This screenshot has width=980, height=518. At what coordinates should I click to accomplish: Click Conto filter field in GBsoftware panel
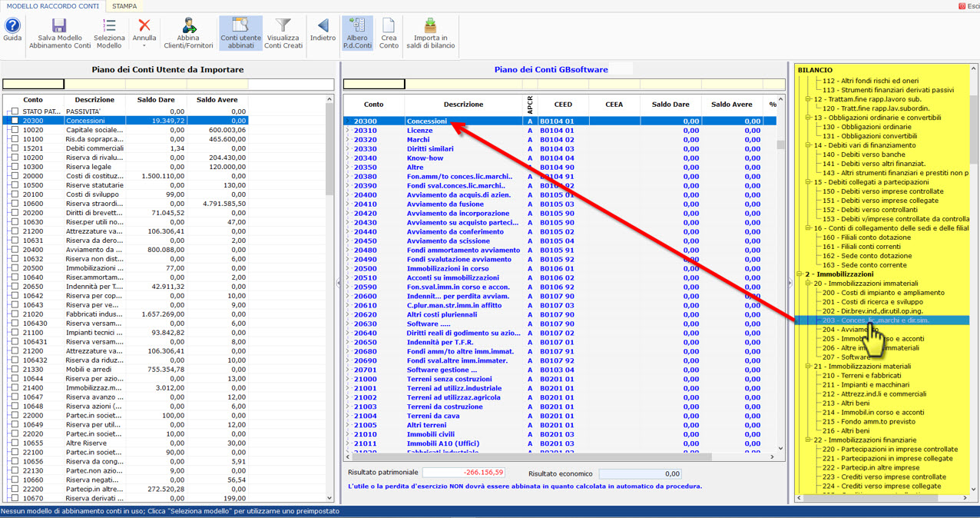tap(374, 85)
